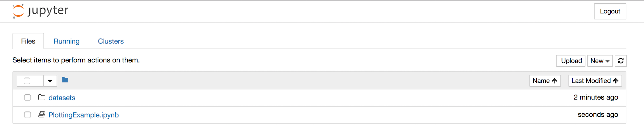Click the blue root folder icon
The height and width of the screenshot is (136, 644).
(x=65, y=80)
